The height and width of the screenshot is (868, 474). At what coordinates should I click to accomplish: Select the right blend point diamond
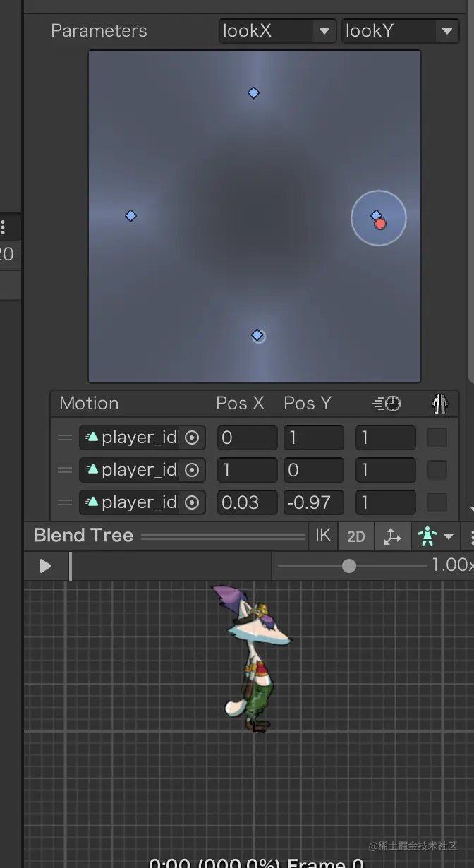tap(376, 215)
